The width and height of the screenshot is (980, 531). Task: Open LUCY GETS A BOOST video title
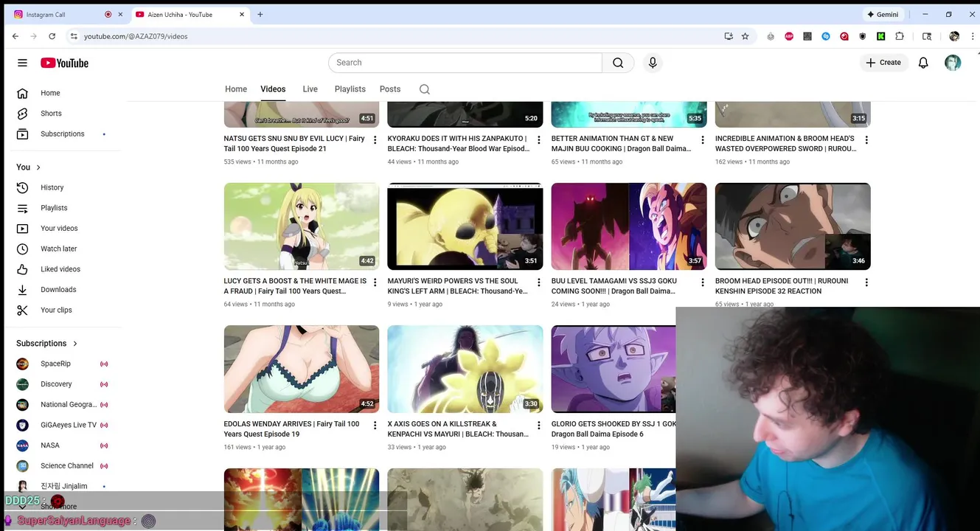[x=295, y=286]
